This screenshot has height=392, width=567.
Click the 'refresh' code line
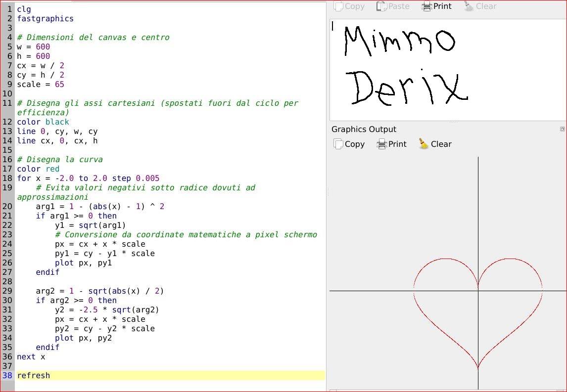[x=33, y=375]
